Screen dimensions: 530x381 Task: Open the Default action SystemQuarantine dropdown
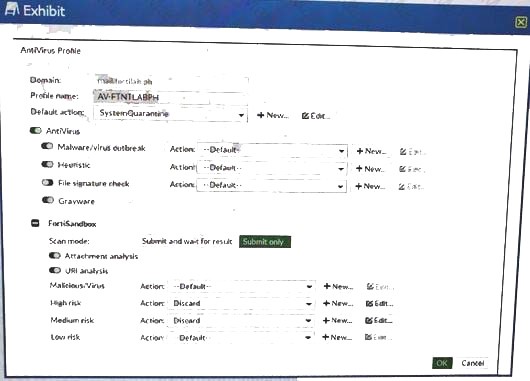(170, 114)
